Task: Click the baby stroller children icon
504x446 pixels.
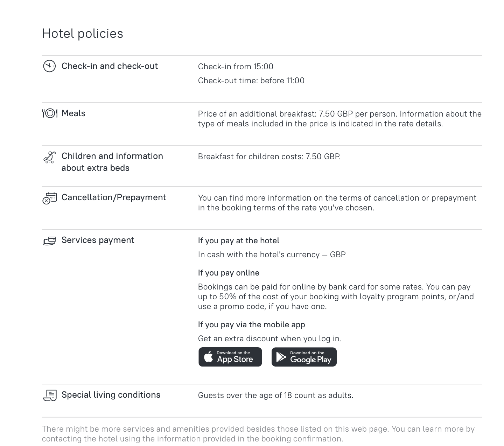Action: [49, 158]
